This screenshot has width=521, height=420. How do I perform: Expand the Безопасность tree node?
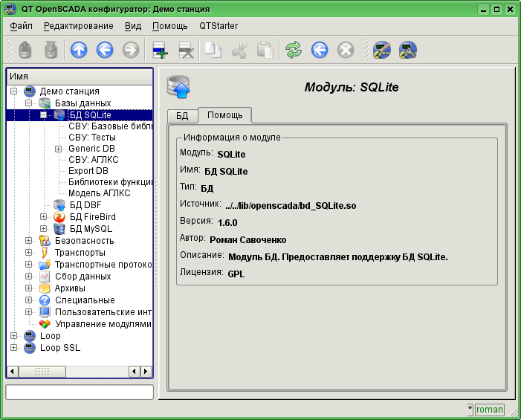pyautogui.click(x=28, y=241)
